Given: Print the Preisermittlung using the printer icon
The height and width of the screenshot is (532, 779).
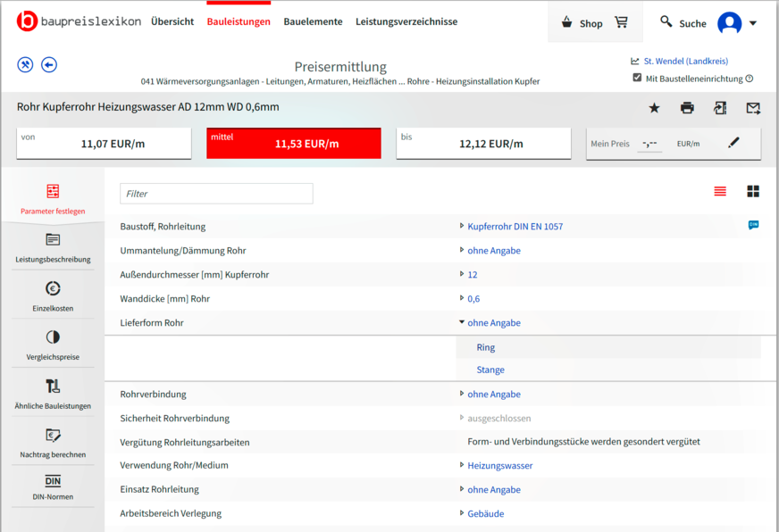Looking at the screenshot, I should [x=686, y=107].
